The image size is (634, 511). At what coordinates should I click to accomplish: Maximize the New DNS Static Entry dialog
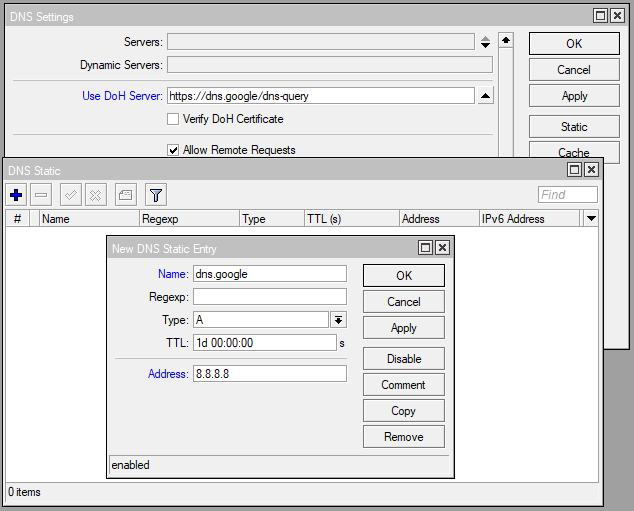[x=425, y=247]
